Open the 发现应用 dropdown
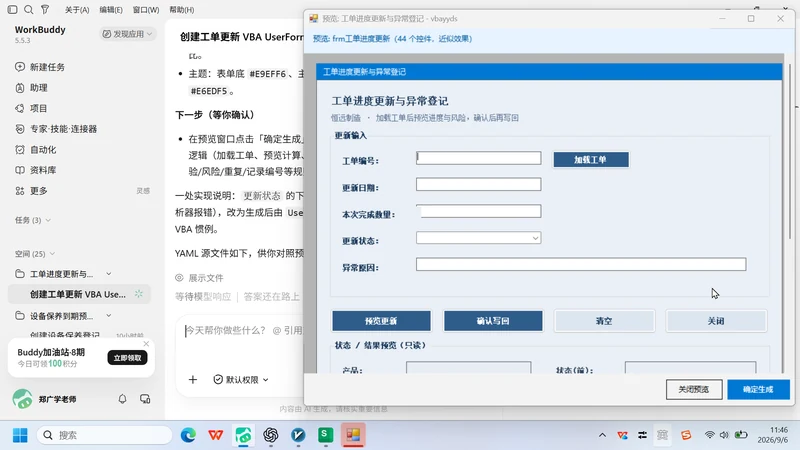 128,34
